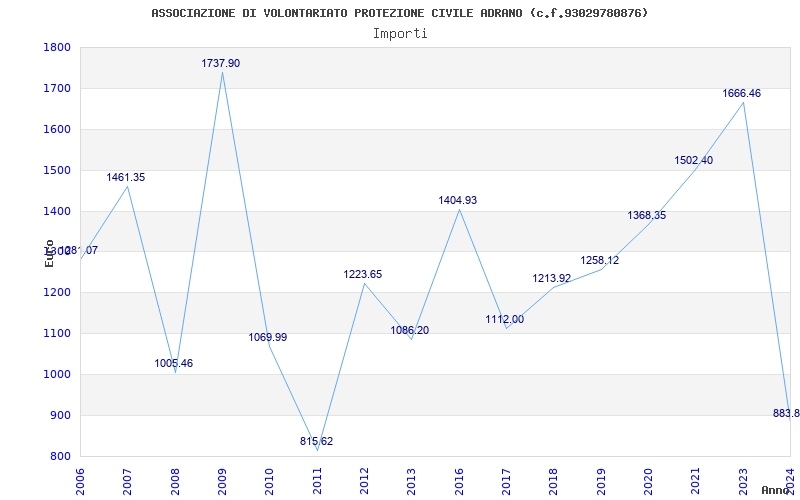800x500 pixels.
Task: Select the 1461.35 data label
Action: pos(126,178)
